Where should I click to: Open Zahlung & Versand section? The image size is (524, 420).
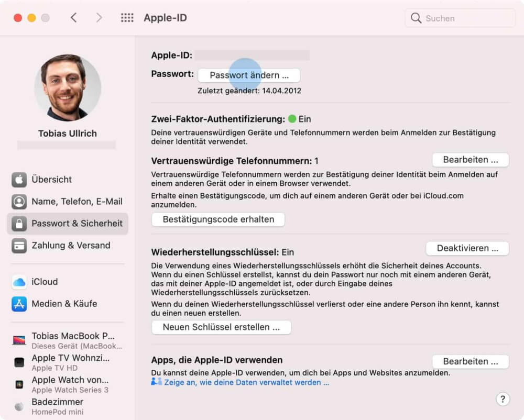68,246
